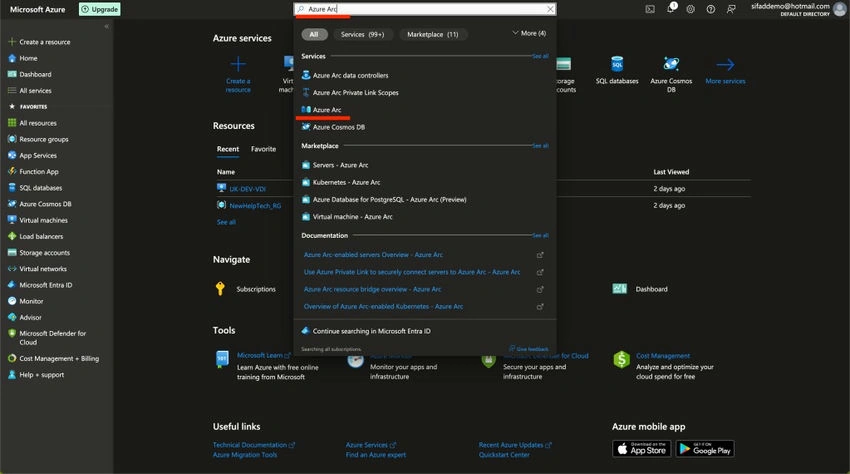
Task: Open Overview of Azure Arc-enabled Kubernetes doc
Action: 383,306
